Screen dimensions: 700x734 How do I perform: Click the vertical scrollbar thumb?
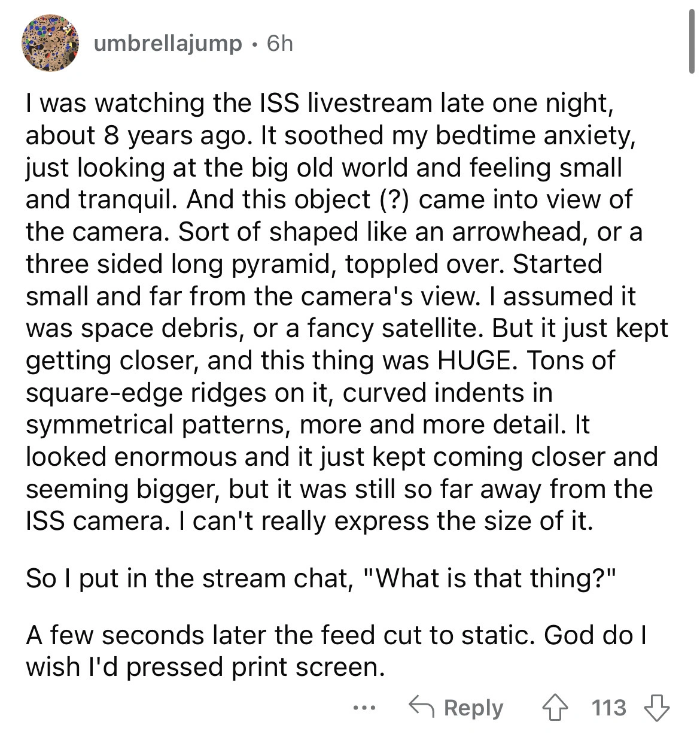[692, 42]
